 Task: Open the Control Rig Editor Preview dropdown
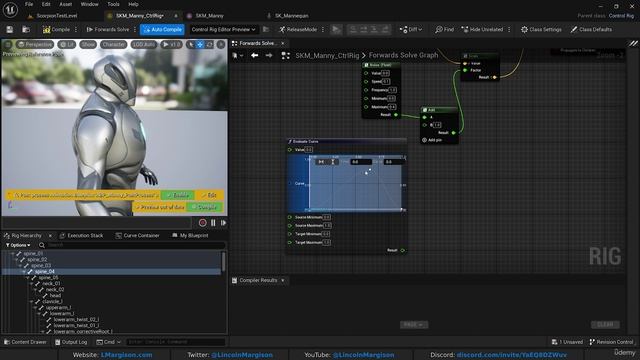click(x=223, y=29)
